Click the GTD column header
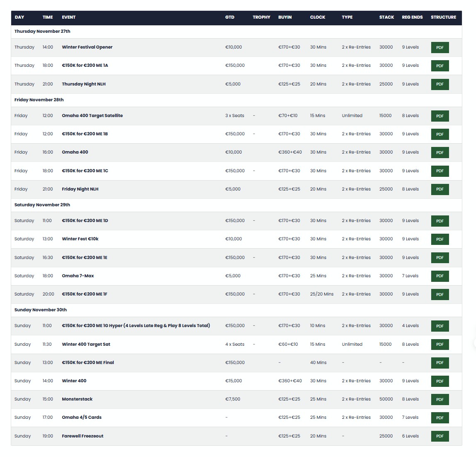The height and width of the screenshot is (457, 476). pos(229,17)
